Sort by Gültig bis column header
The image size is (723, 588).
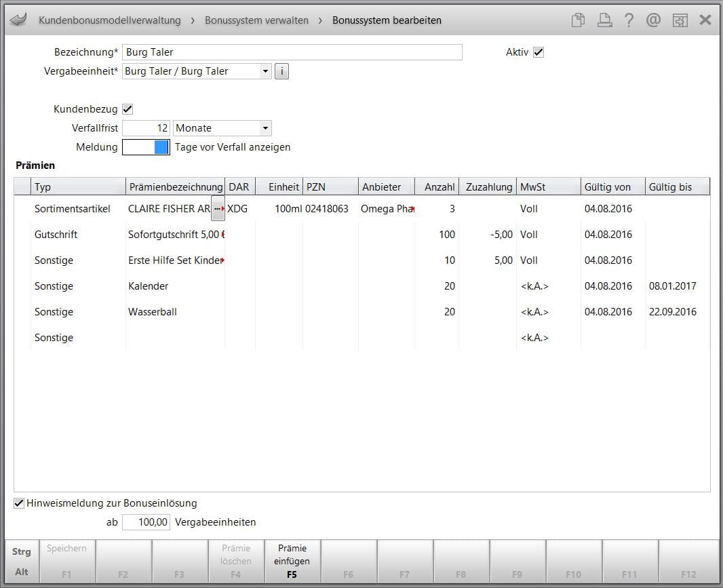click(678, 187)
